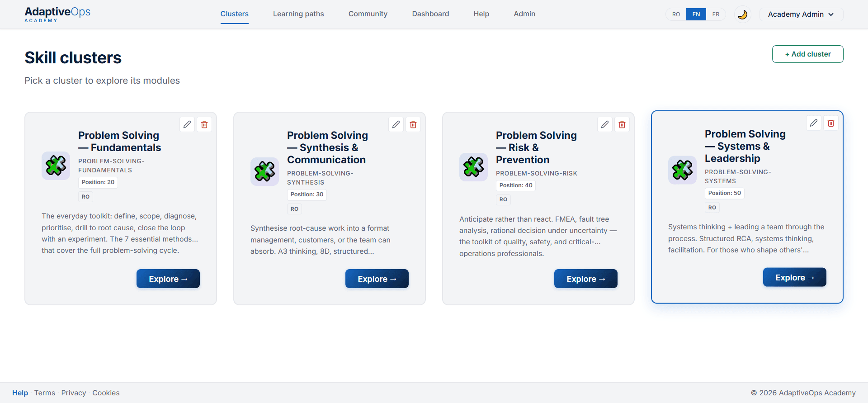Open the Admin section
Screen dimensions: 868x403
(x=524, y=14)
